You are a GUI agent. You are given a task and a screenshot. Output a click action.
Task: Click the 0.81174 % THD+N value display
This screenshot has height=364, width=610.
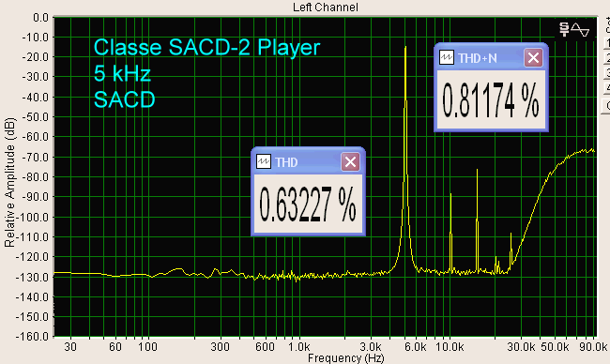[x=491, y=99]
